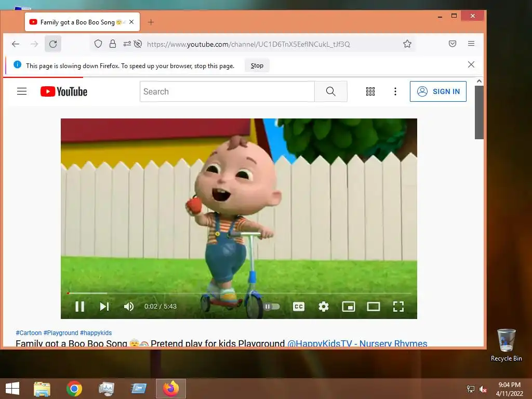Open the blue window app in taskbar
Viewport: 532px width, 399px height.
click(x=138, y=389)
